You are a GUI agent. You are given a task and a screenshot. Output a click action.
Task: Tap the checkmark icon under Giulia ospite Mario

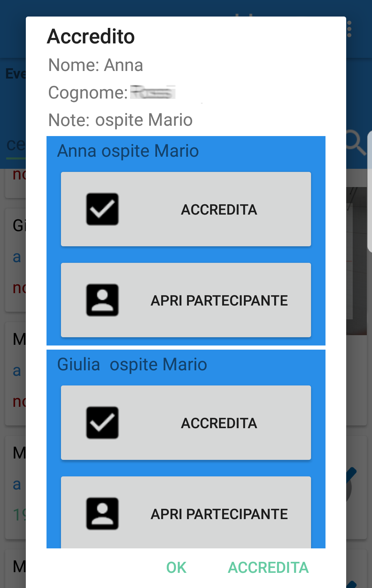pyautogui.click(x=102, y=423)
